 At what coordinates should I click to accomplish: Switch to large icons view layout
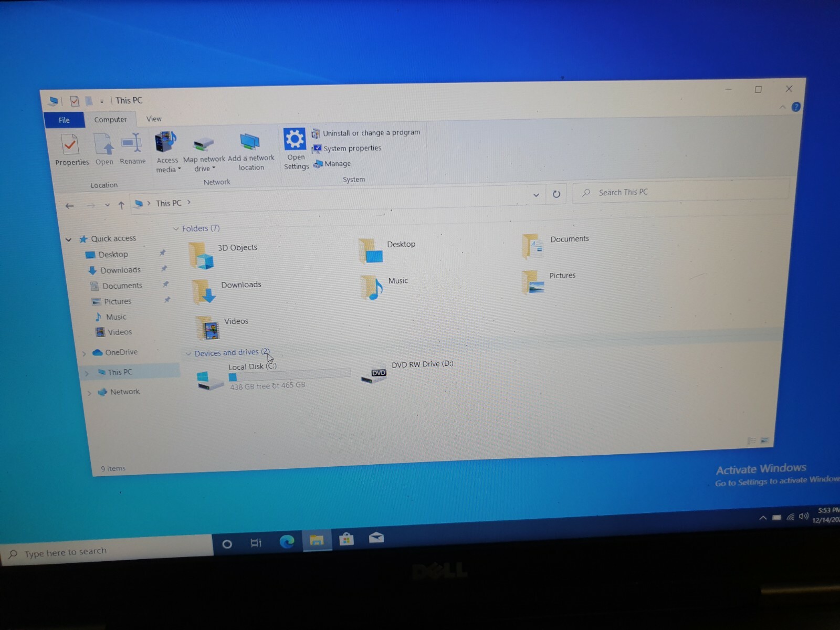(764, 440)
